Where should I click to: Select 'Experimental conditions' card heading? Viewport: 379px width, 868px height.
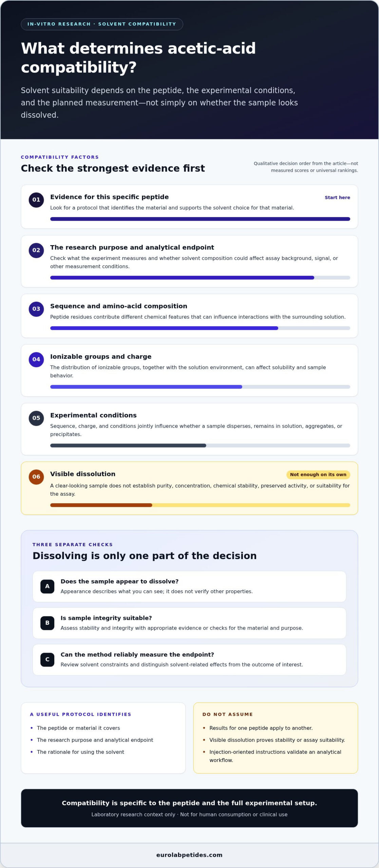pos(93,415)
